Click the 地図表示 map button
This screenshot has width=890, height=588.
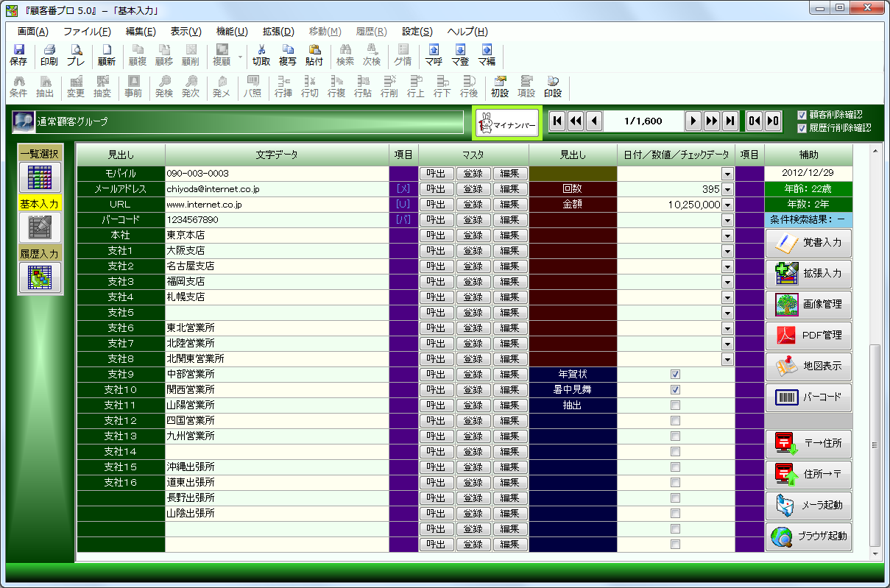808,366
